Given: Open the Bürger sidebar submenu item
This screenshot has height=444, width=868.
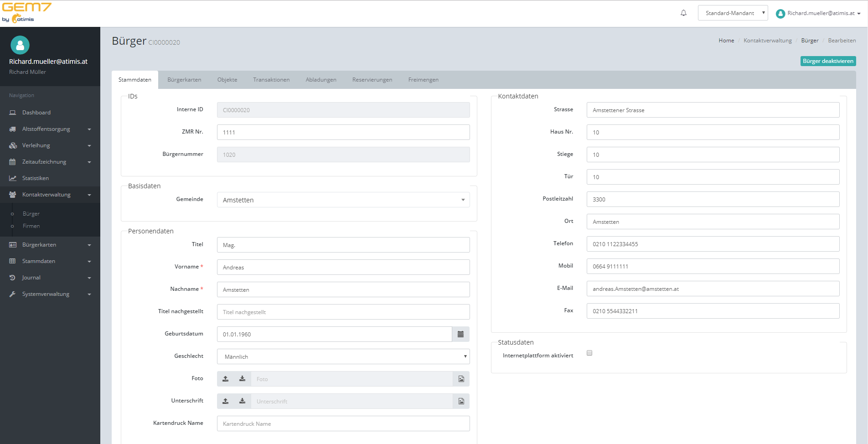Looking at the screenshot, I should coord(31,214).
